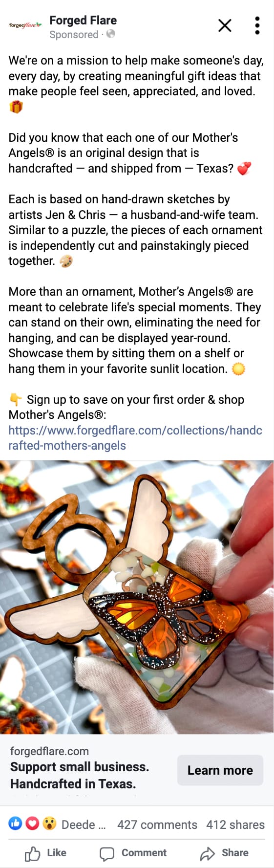View the 412 shares
The height and width of the screenshot is (868, 274).
(235, 825)
